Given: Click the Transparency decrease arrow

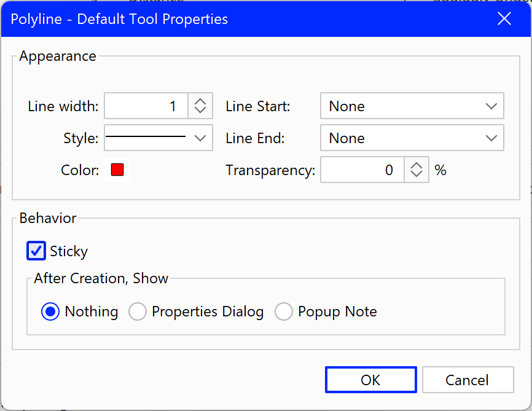Looking at the screenshot, I should 417,174.
